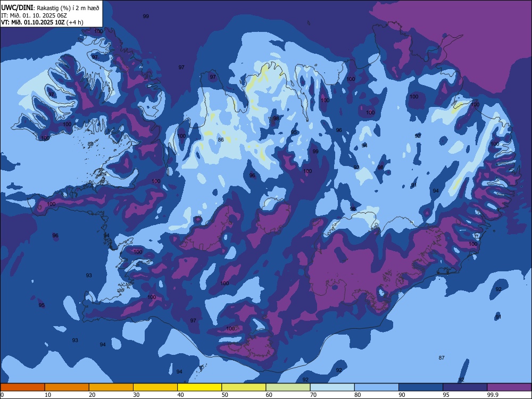Select the amber 20–30 legend color block
Image resolution: width=532 pixels, height=399 pixels.
[x=111, y=387]
